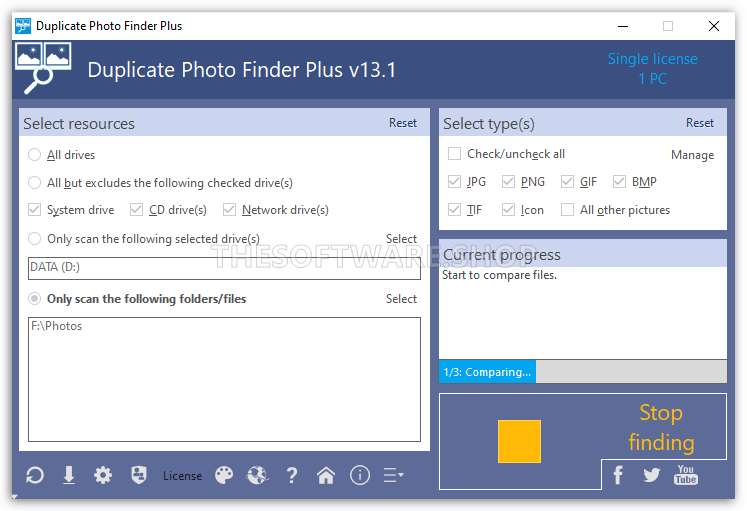Click the Select type(s) heading
This screenshot has width=747, height=511.
point(489,124)
